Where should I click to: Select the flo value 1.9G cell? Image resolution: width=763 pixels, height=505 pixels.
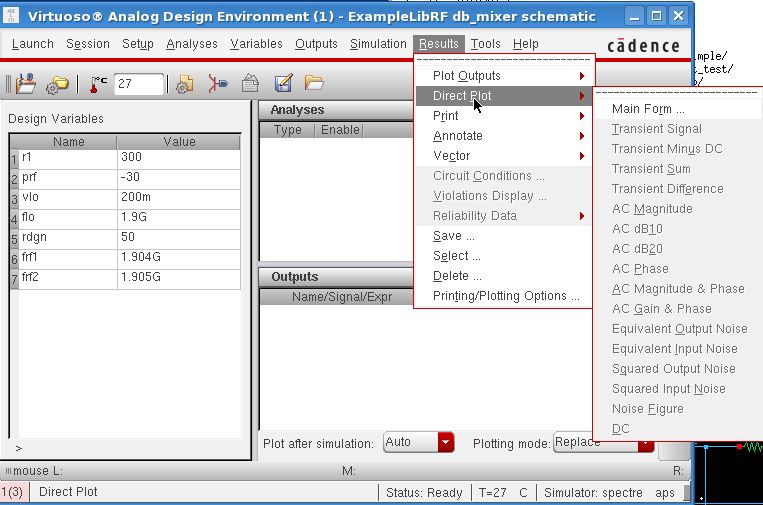(x=179, y=218)
